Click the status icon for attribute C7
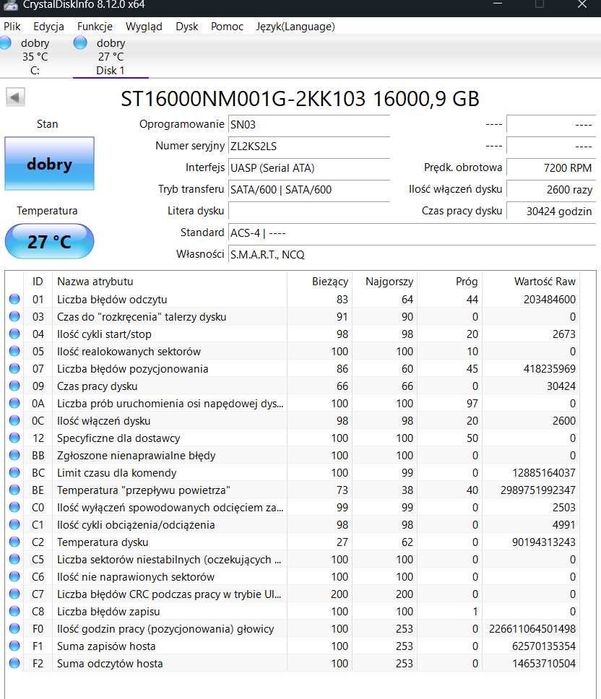This screenshot has width=601, height=699. click(15, 594)
